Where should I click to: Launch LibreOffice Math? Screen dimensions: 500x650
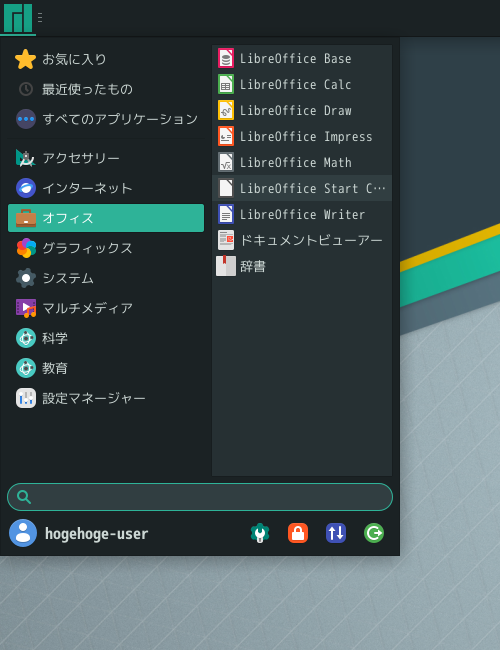point(302,162)
